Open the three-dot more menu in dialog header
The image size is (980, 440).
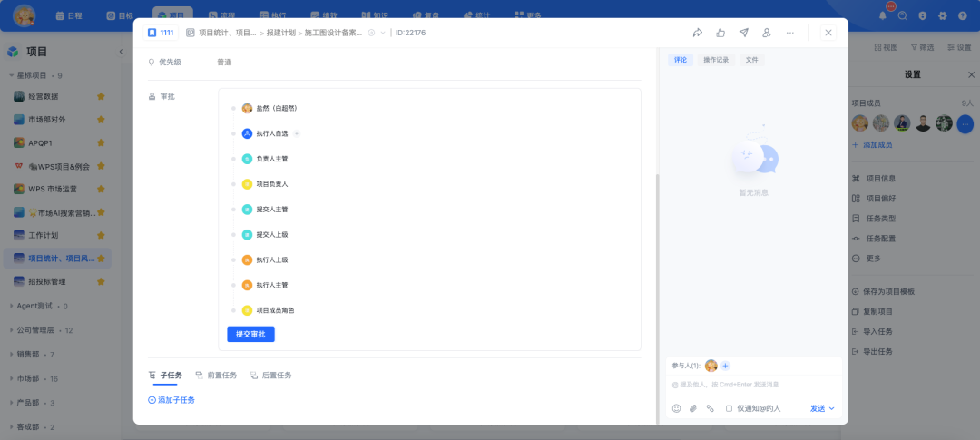tap(790, 33)
